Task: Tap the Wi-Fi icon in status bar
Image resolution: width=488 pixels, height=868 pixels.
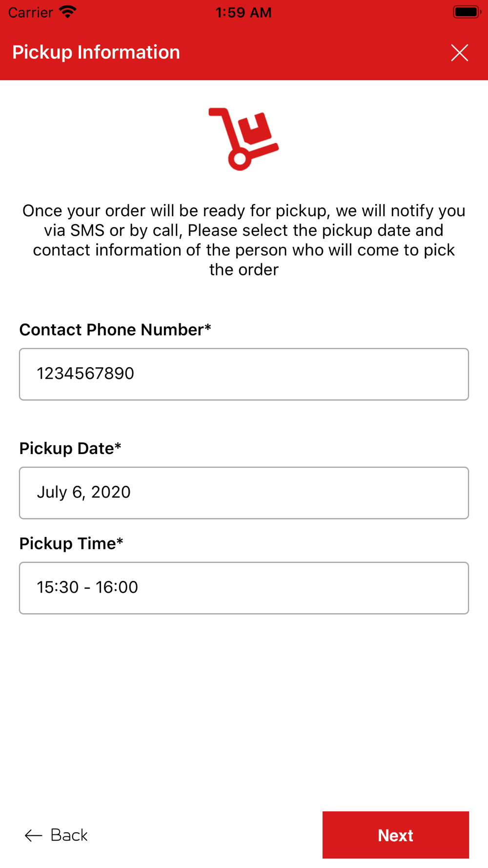Action: click(67, 12)
